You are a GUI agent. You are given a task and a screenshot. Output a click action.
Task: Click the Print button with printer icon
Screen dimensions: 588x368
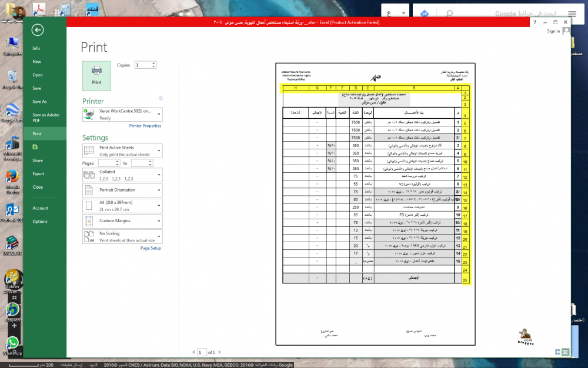97,76
